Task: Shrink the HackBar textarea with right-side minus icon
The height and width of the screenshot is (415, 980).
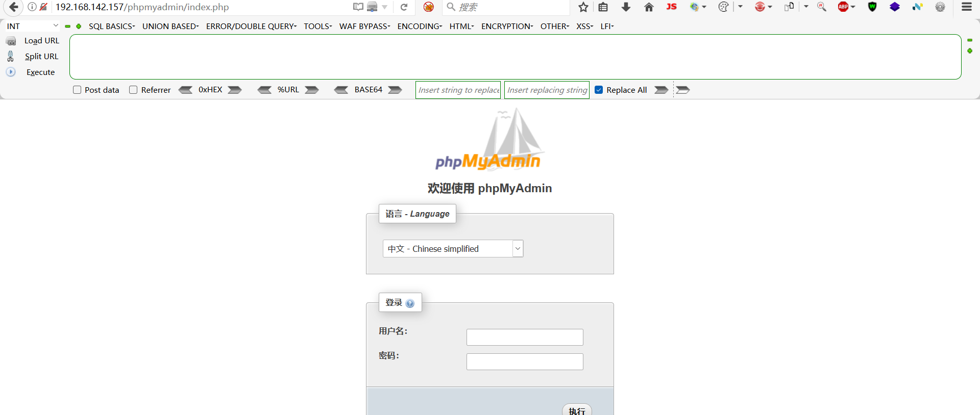Action: 970,40
